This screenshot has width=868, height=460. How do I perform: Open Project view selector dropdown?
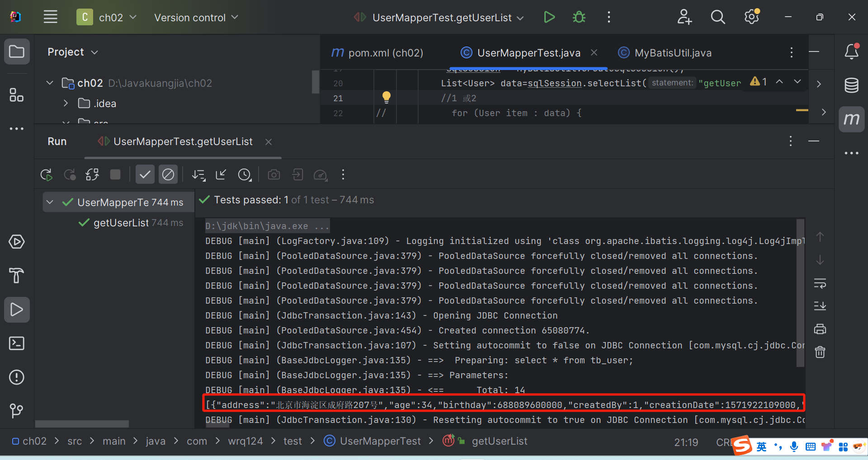[73, 52]
